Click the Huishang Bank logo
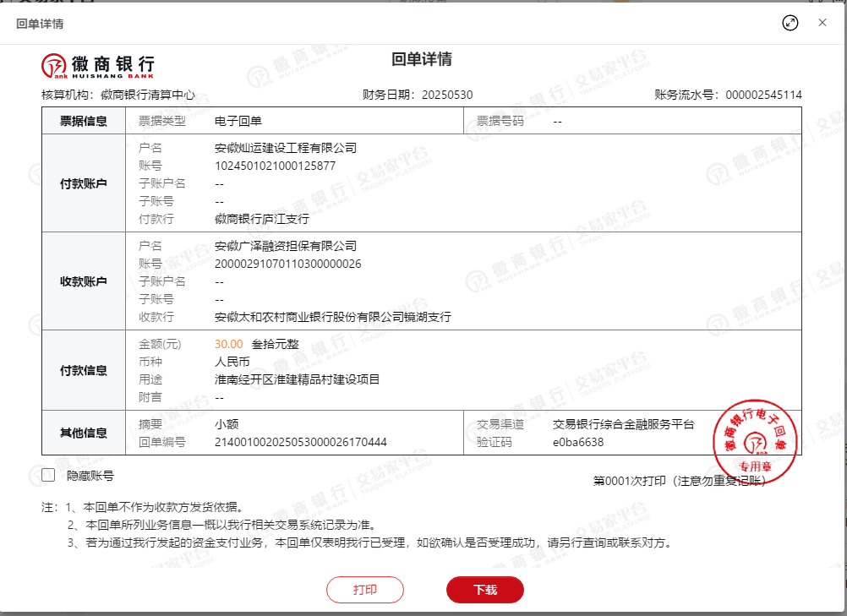Viewport: 847px width, 616px height. tap(98, 64)
